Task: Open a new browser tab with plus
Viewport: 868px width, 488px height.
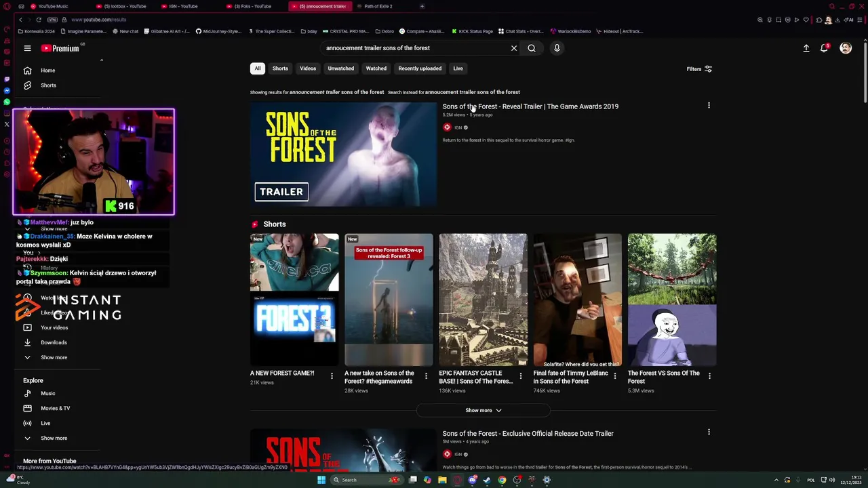Action: pos(422,6)
